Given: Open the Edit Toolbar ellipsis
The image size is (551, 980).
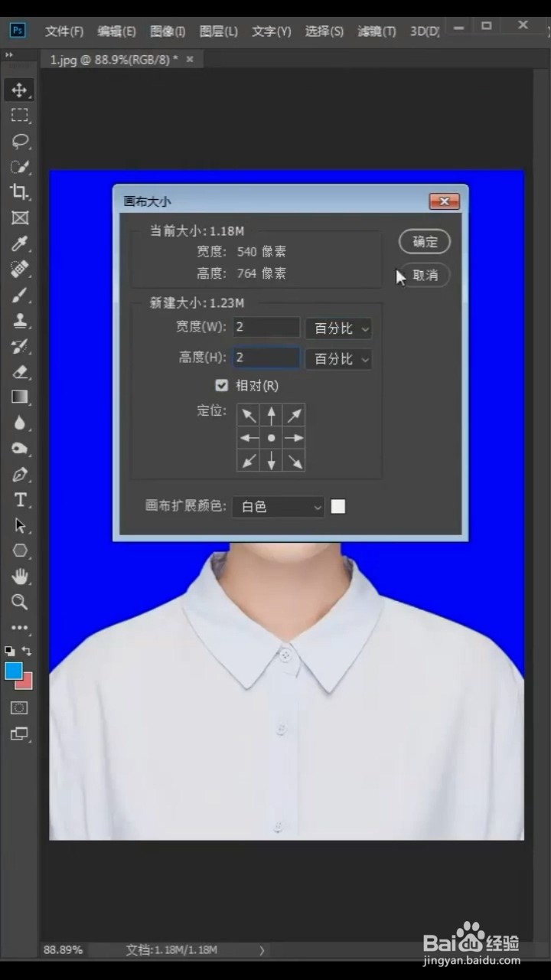Looking at the screenshot, I should pyautogui.click(x=19, y=628).
